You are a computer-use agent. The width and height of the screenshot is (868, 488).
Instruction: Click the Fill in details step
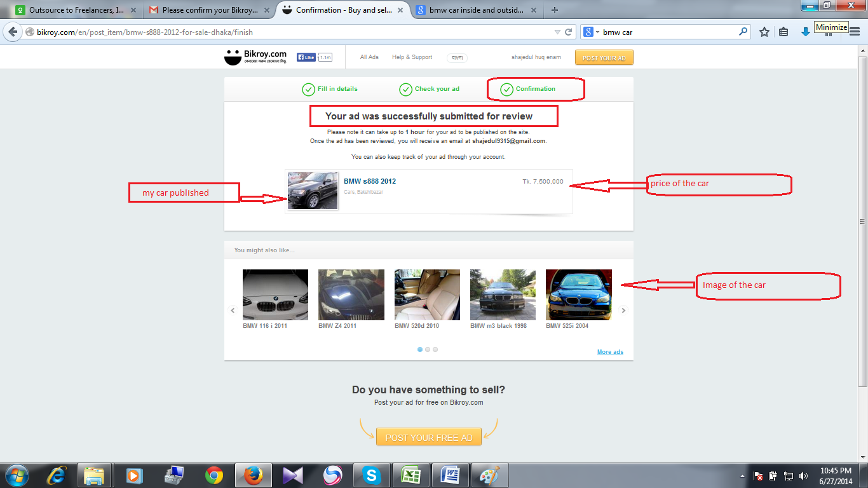click(330, 89)
